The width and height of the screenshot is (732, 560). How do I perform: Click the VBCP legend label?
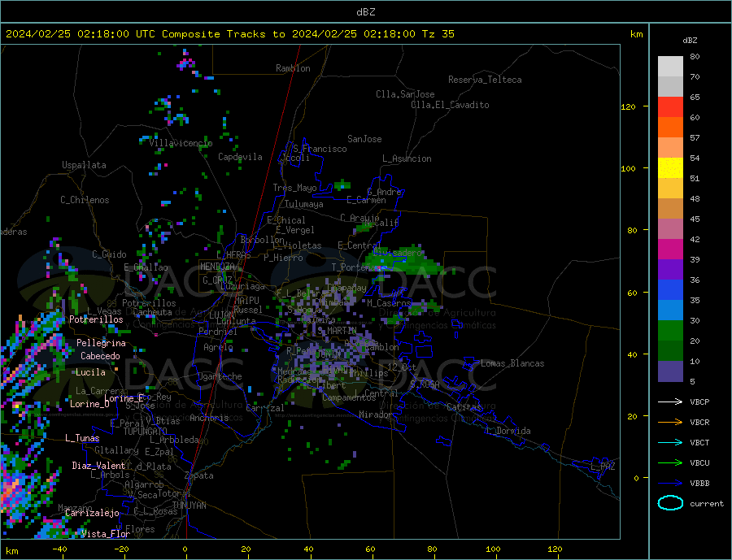(x=699, y=402)
